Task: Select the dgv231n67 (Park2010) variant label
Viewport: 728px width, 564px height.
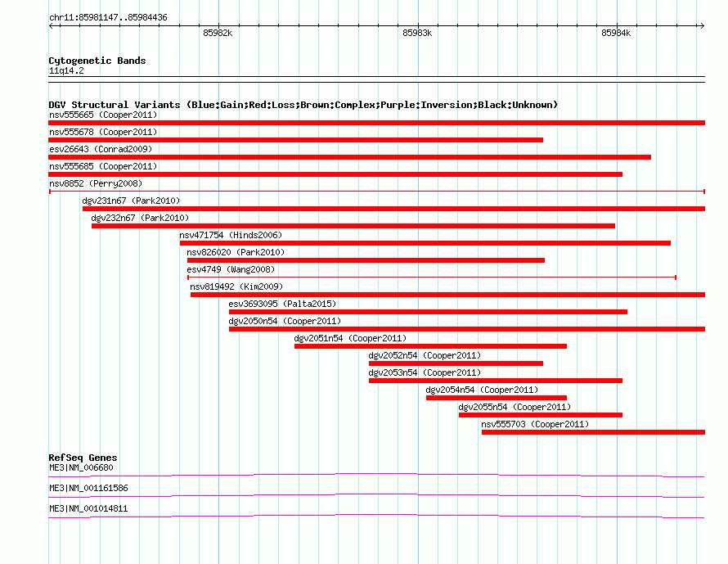Action: tap(131, 201)
